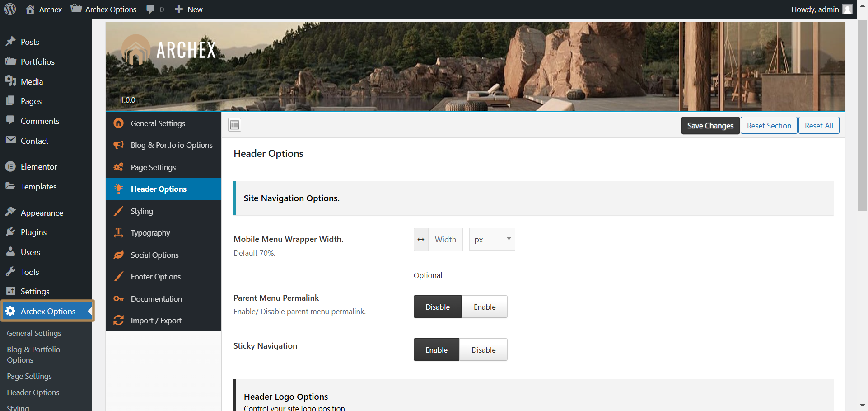Click the Comments icon in sidebar

click(10, 121)
